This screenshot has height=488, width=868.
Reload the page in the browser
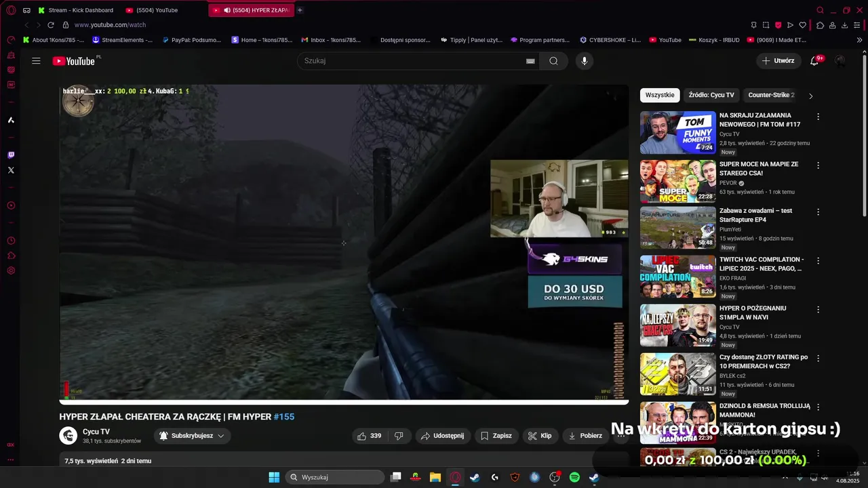(50, 25)
